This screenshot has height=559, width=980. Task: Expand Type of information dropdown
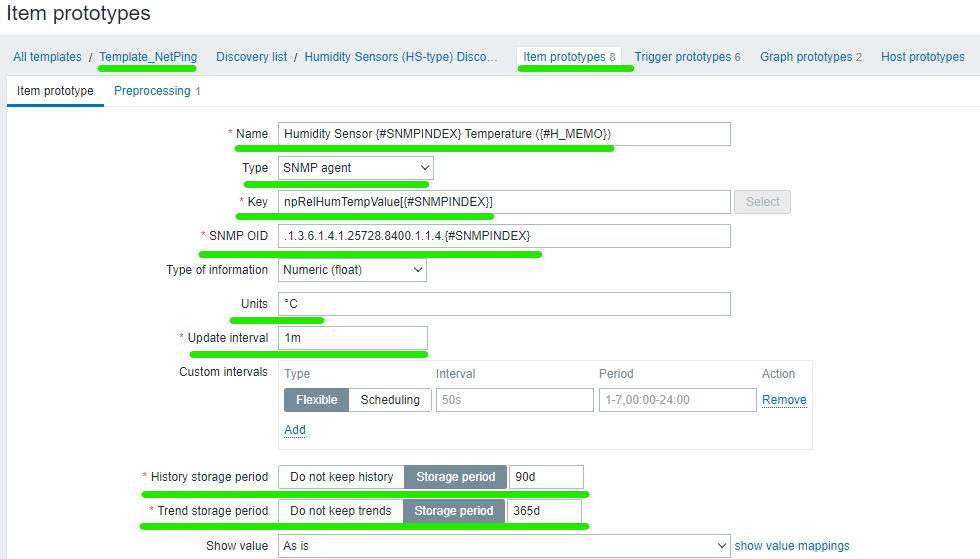(x=352, y=270)
